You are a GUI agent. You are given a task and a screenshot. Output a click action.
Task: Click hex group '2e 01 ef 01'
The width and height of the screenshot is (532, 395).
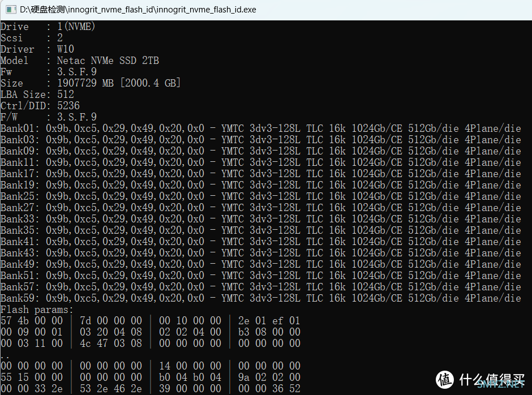[x=269, y=320]
